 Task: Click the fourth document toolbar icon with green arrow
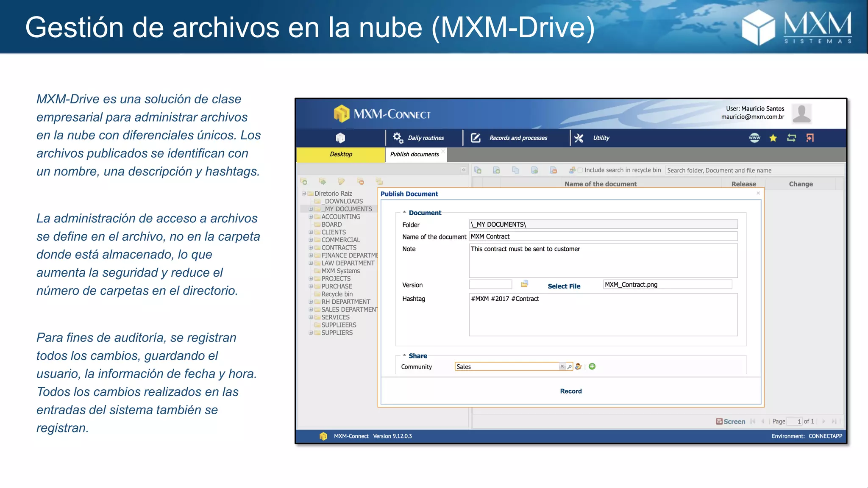tap(534, 170)
